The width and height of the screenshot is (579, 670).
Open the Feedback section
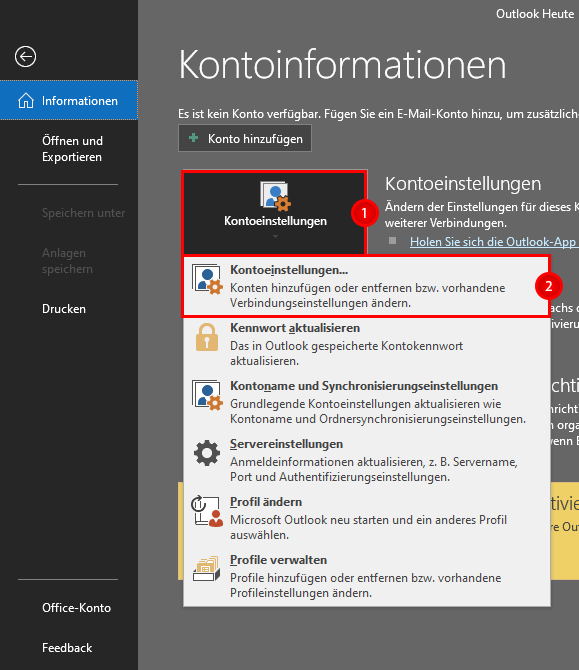[x=69, y=648]
